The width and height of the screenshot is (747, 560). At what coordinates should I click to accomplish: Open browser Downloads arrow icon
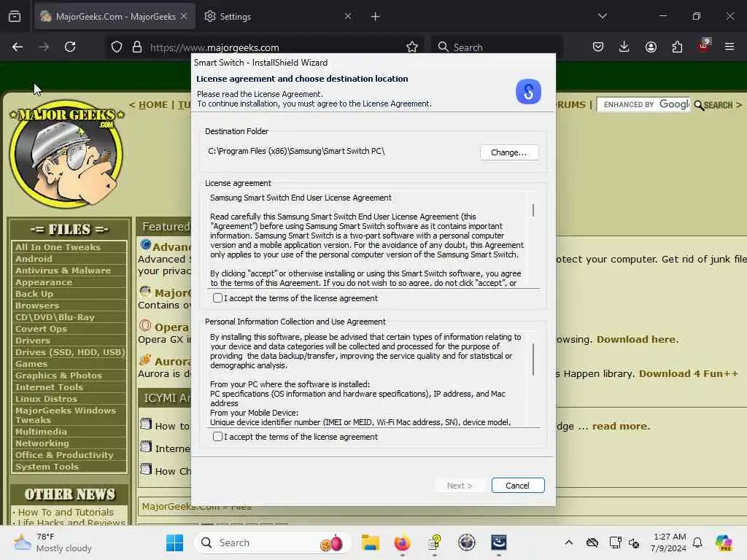[624, 47]
